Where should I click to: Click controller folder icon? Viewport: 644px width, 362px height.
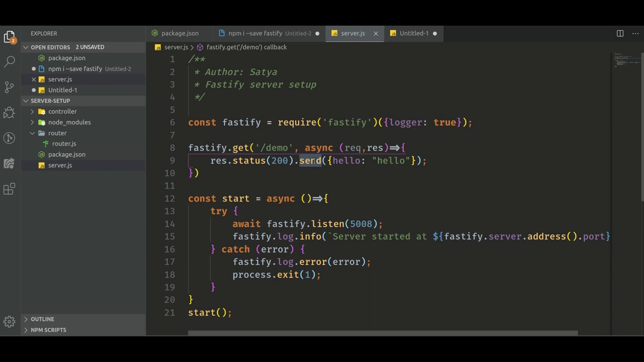pyautogui.click(x=42, y=112)
